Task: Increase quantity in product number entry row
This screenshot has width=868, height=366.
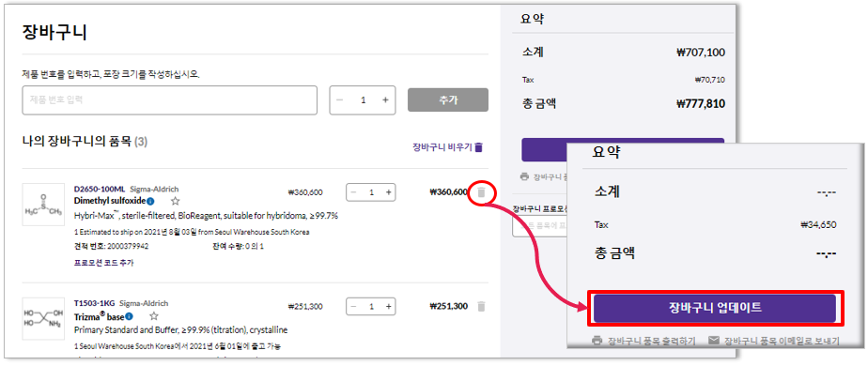Action: coord(385,100)
